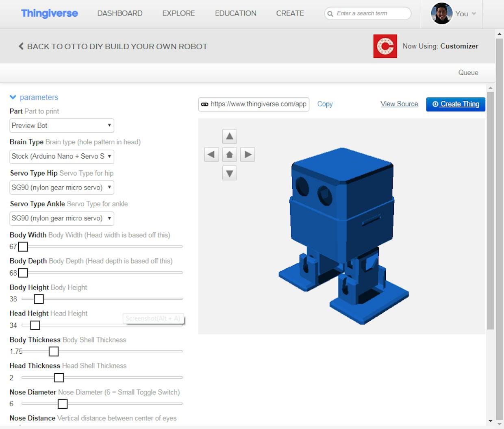This screenshot has width=504, height=429.
Task: Click the Body Width slider handle
Action: pos(23,246)
